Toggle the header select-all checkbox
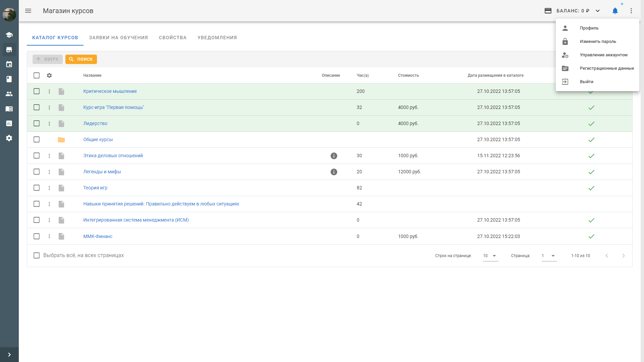Viewport: 644px width, 362px height. tap(37, 75)
